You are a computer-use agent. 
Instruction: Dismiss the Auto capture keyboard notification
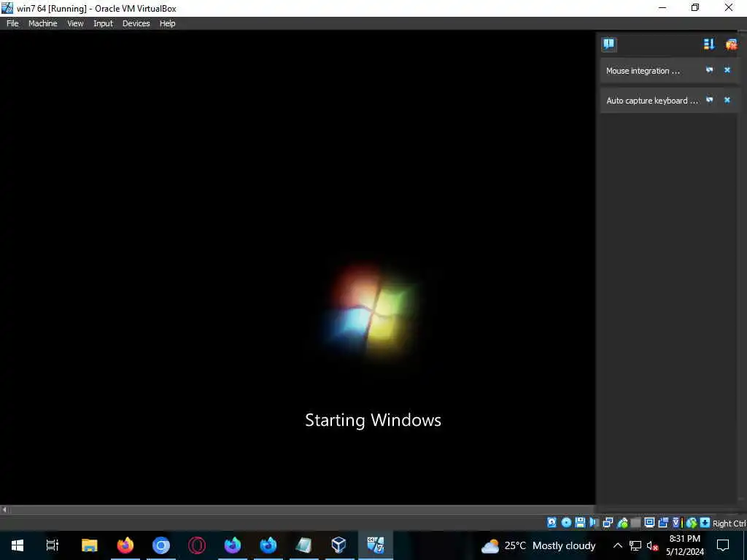(x=727, y=100)
